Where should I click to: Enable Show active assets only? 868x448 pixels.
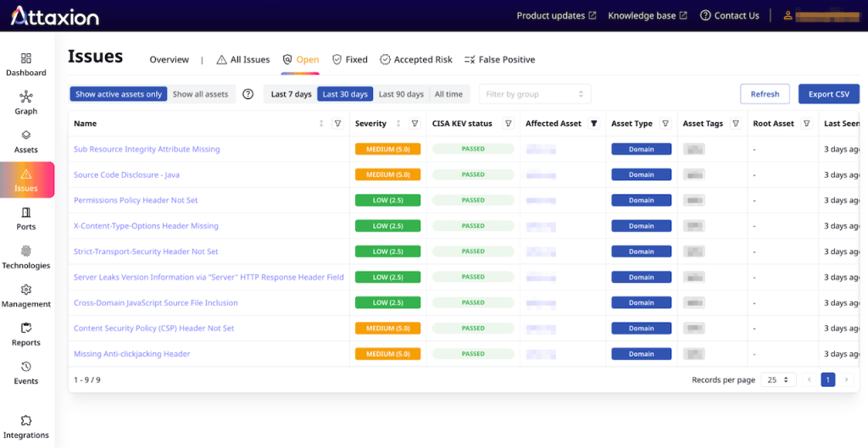pyautogui.click(x=119, y=94)
